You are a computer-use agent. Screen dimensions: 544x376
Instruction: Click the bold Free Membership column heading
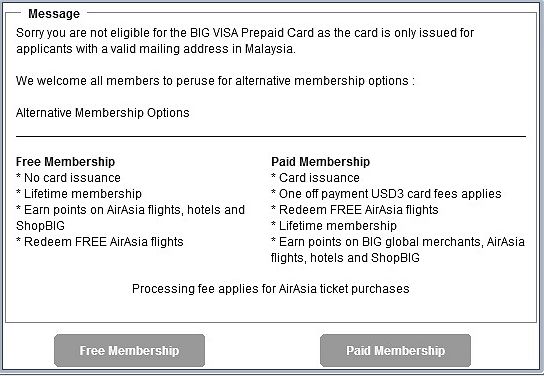[65, 162]
